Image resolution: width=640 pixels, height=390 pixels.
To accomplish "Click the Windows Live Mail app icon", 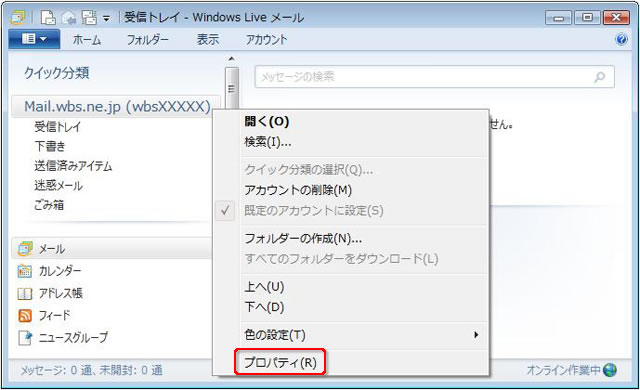I will point(17,18).
